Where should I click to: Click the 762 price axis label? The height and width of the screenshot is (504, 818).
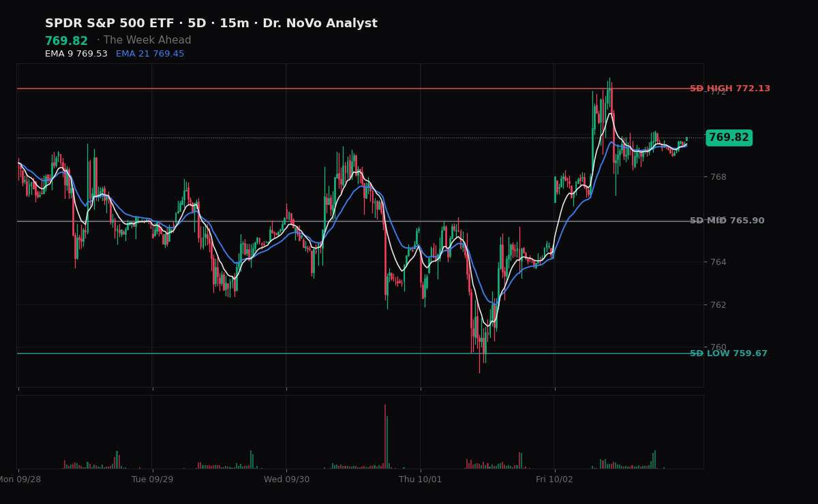coord(718,304)
